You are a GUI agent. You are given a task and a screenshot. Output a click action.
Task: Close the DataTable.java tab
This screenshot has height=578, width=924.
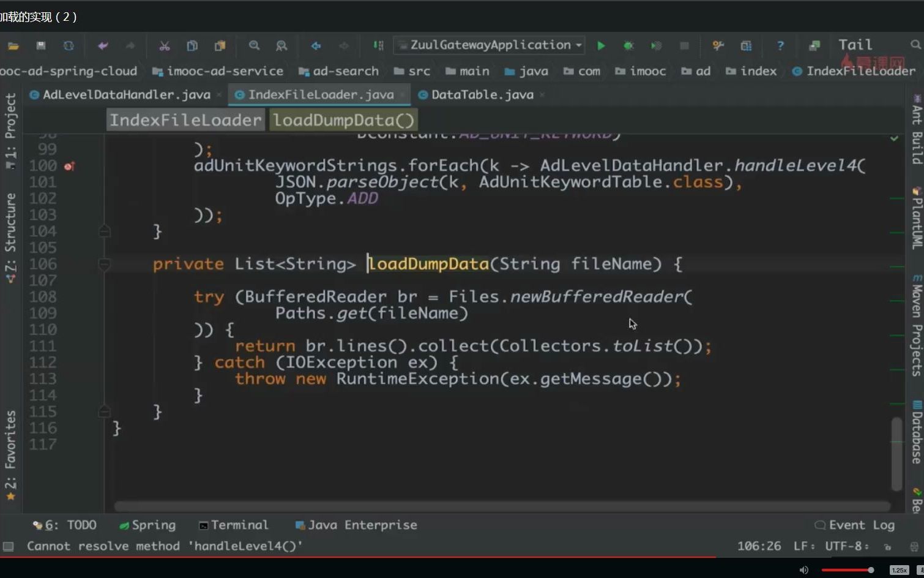542,95
